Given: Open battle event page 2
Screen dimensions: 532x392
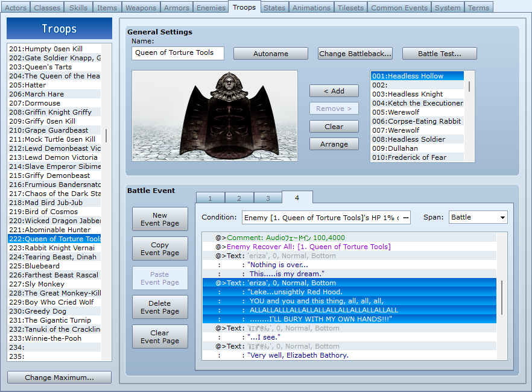Looking at the screenshot, I should coord(239,198).
